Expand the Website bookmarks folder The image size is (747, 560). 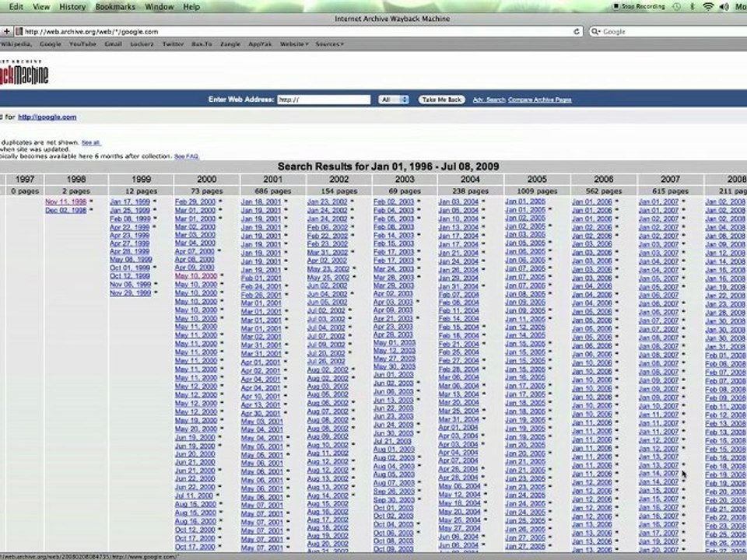click(294, 44)
